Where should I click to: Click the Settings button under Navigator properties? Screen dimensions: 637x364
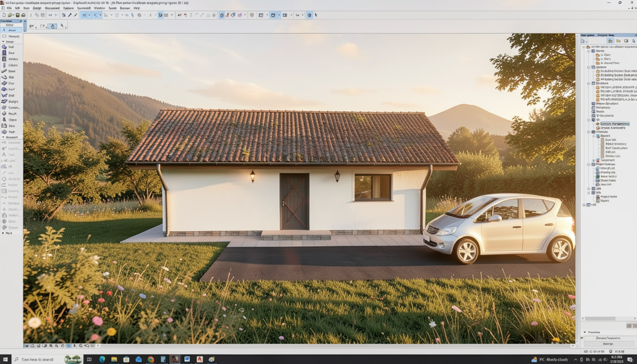608,344
